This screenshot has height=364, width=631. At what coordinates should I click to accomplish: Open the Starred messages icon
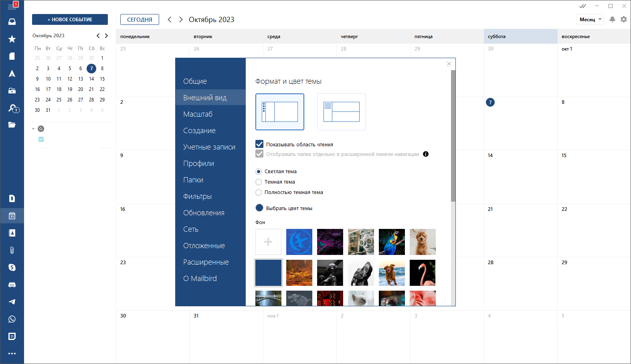(x=12, y=39)
